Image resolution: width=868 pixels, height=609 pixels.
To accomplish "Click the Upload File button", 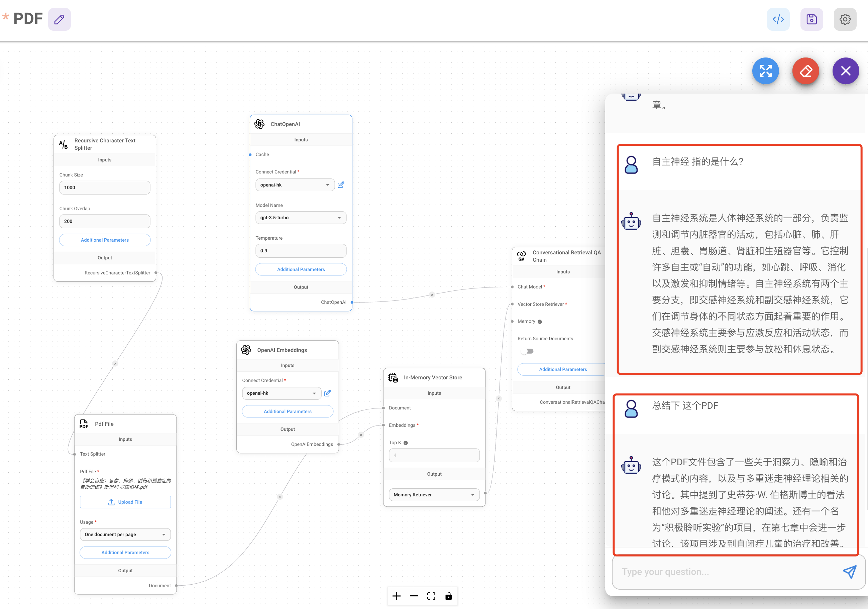I will (x=125, y=502).
